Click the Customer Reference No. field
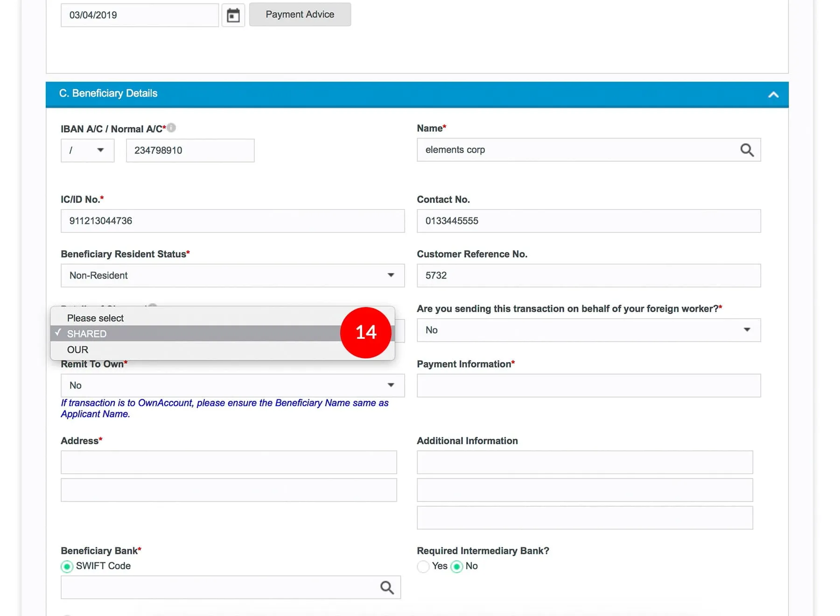 click(x=588, y=276)
